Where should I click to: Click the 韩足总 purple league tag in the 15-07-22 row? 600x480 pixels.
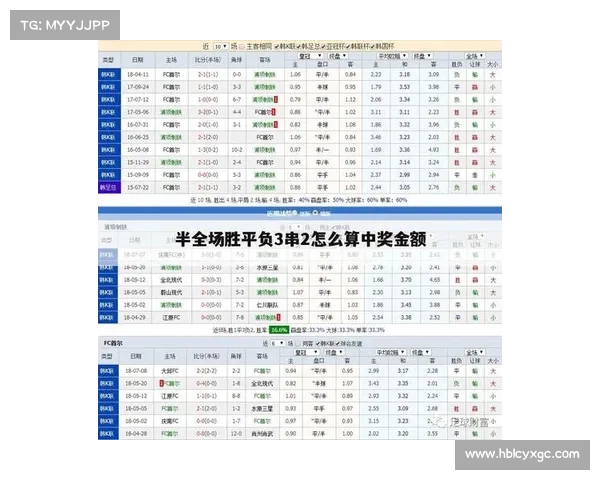109,188
